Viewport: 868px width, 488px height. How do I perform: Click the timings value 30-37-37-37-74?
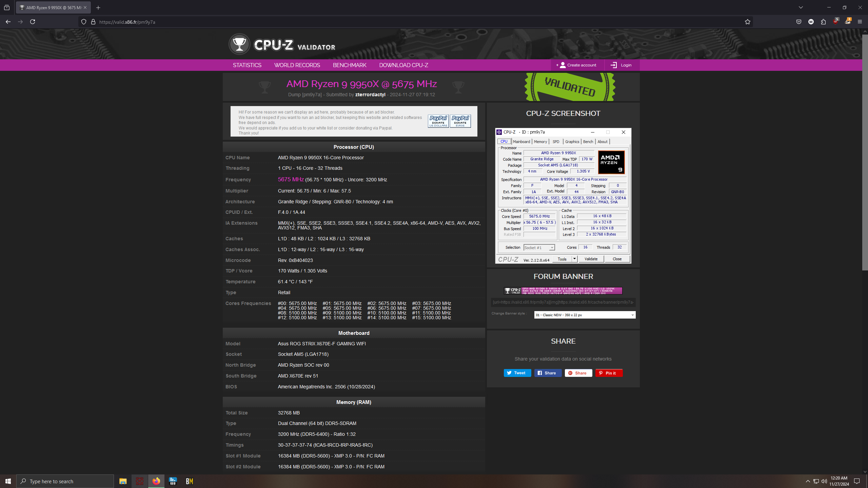point(295,445)
